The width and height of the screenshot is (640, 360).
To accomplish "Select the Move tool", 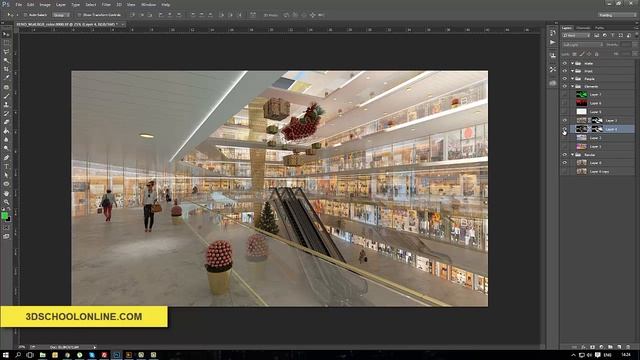I will coord(6,34).
